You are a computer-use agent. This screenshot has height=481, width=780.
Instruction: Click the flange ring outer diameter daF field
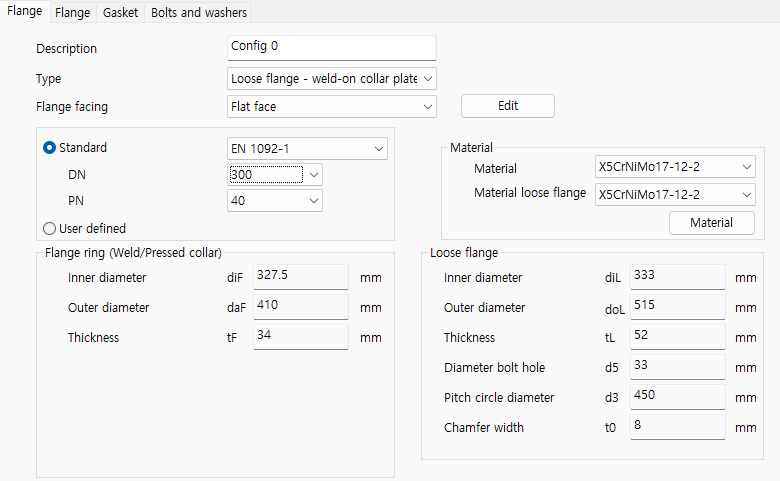[300, 307]
